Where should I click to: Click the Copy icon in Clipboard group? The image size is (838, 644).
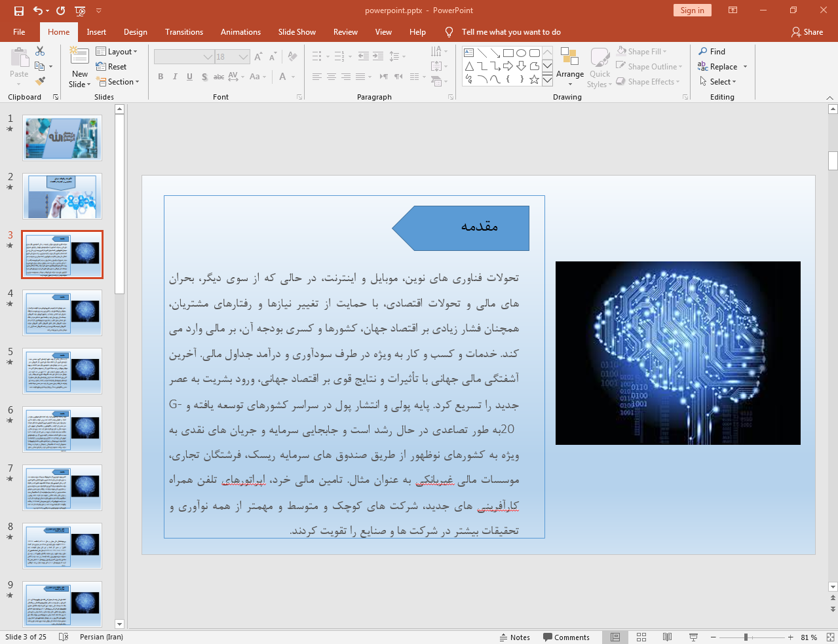[x=40, y=66]
